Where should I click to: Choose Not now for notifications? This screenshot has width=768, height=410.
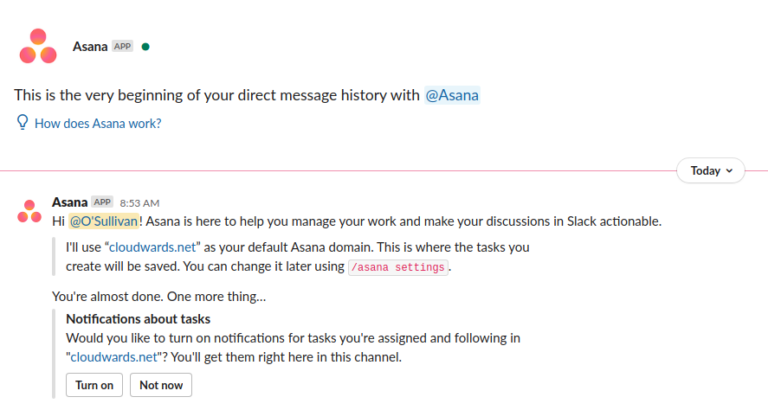161,385
